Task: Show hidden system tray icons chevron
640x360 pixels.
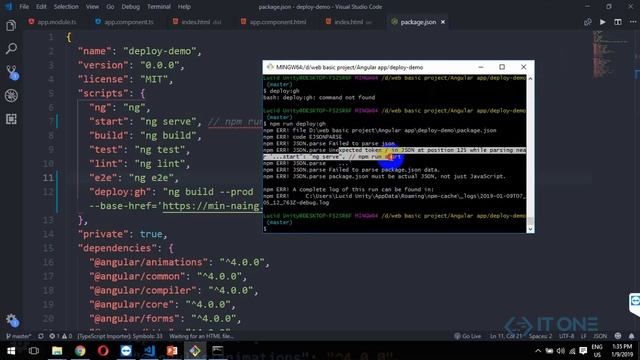Action: tap(538, 351)
